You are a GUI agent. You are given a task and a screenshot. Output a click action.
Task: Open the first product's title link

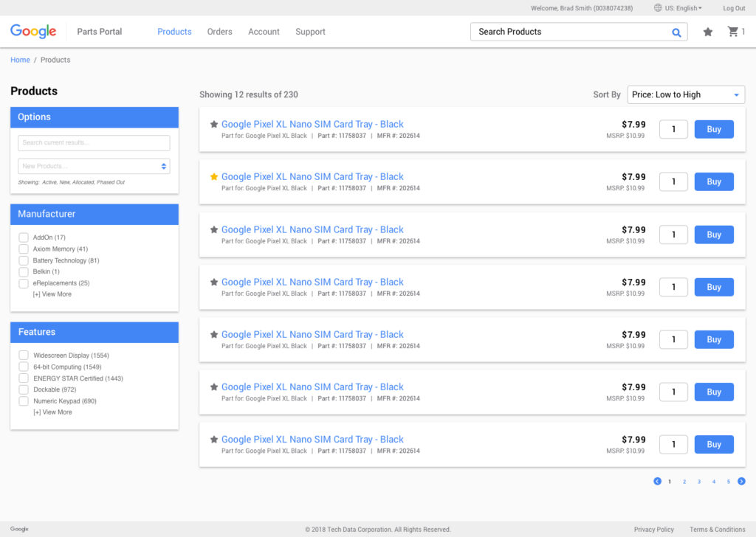tap(312, 124)
